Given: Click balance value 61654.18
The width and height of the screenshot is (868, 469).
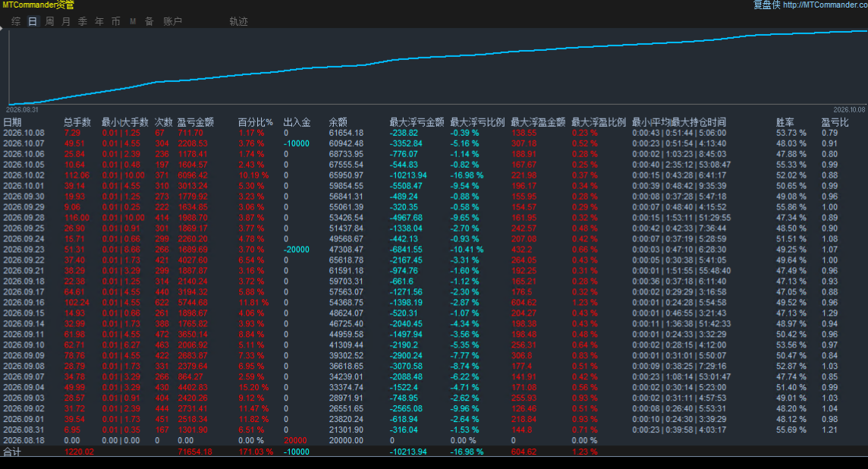Looking at the screenshot, I should coord(346,133).
